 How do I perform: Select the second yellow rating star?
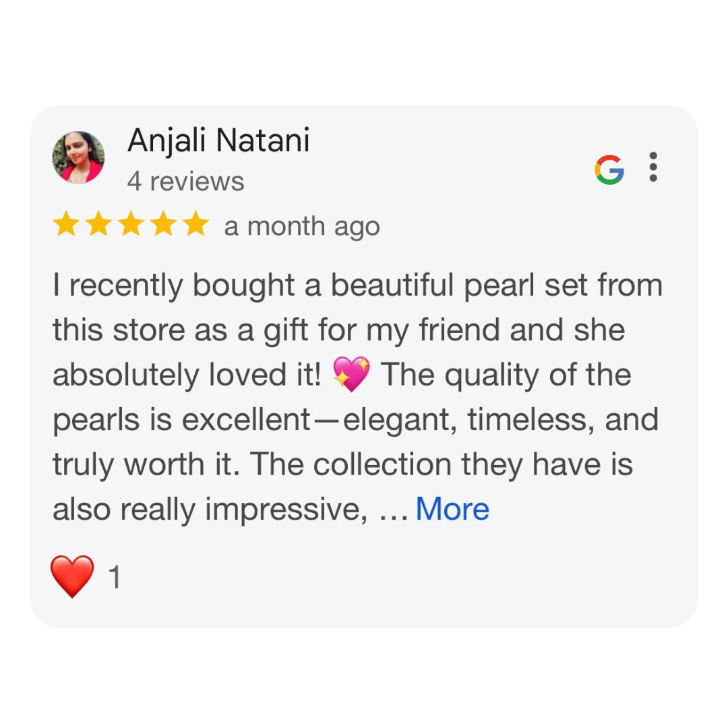pos(98,224)
